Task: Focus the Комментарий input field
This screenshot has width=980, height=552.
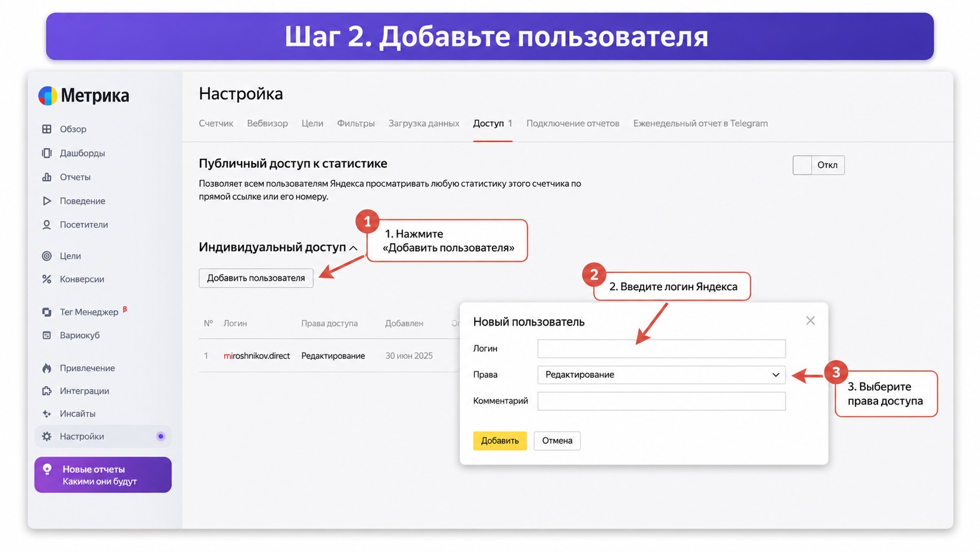Action: pyautogui.click(x=661, y=401)
